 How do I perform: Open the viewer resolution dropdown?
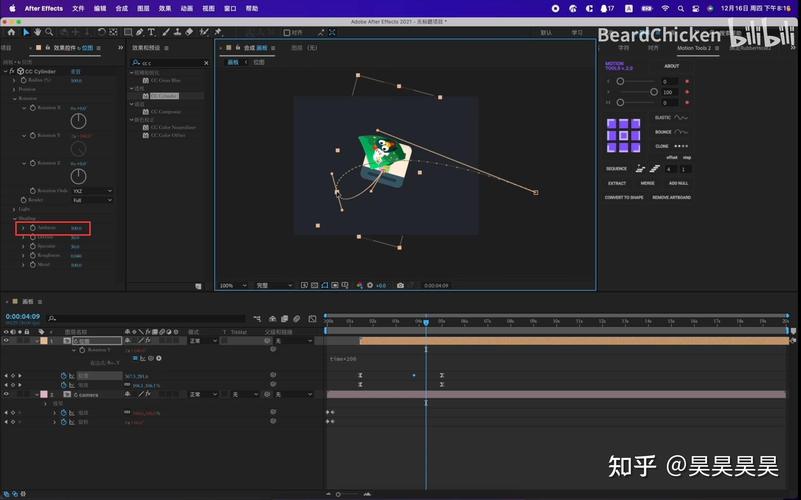point(274,285)
